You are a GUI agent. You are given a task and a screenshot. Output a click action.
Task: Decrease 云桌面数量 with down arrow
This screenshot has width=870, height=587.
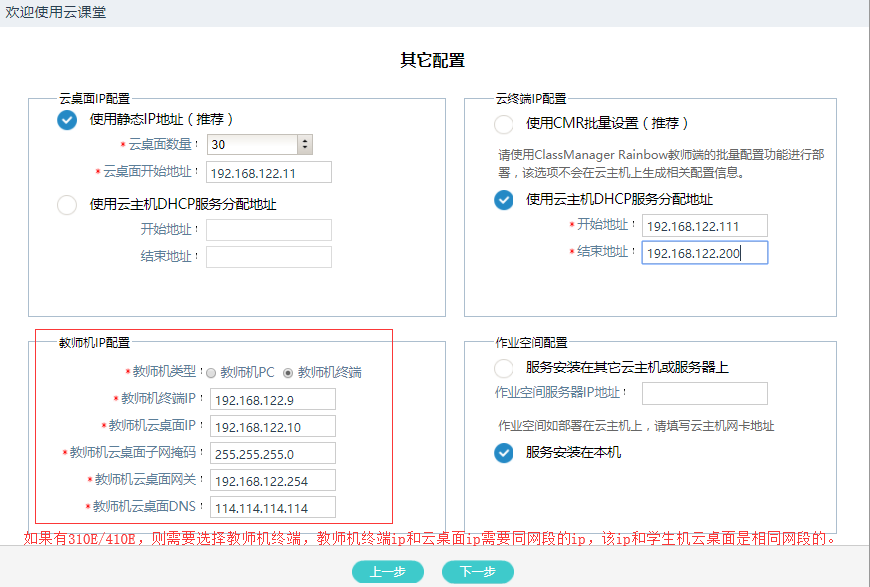click(x=305, y=149)
